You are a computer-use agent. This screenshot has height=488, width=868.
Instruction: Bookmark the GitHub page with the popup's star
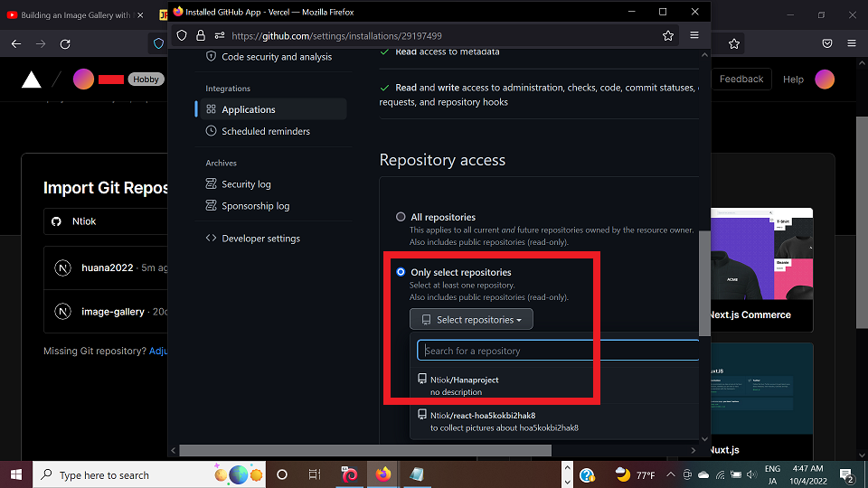[x=668, y=35]
